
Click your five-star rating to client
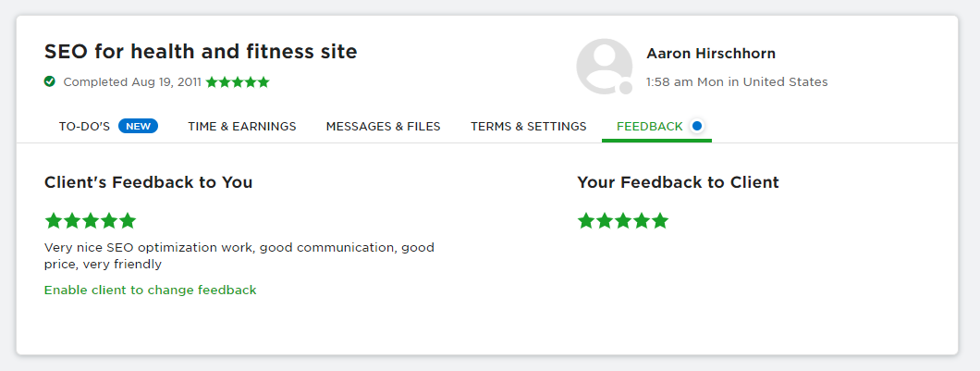point(622,220)
